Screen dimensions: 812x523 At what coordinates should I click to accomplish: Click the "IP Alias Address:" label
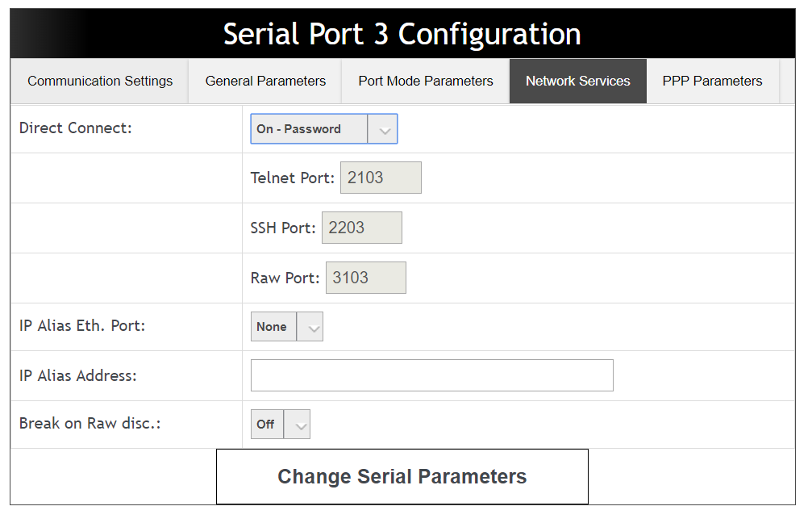pos(78,375)
